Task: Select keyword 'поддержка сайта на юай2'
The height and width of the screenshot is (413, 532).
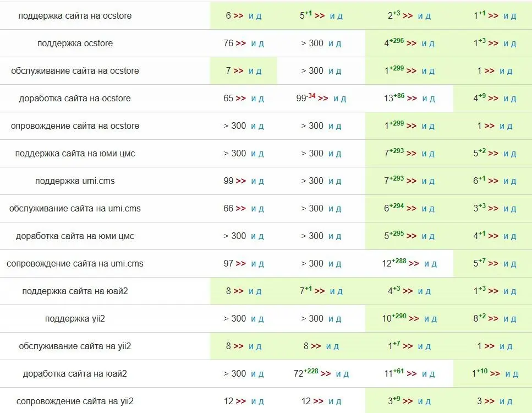Action: coord(75,291)
